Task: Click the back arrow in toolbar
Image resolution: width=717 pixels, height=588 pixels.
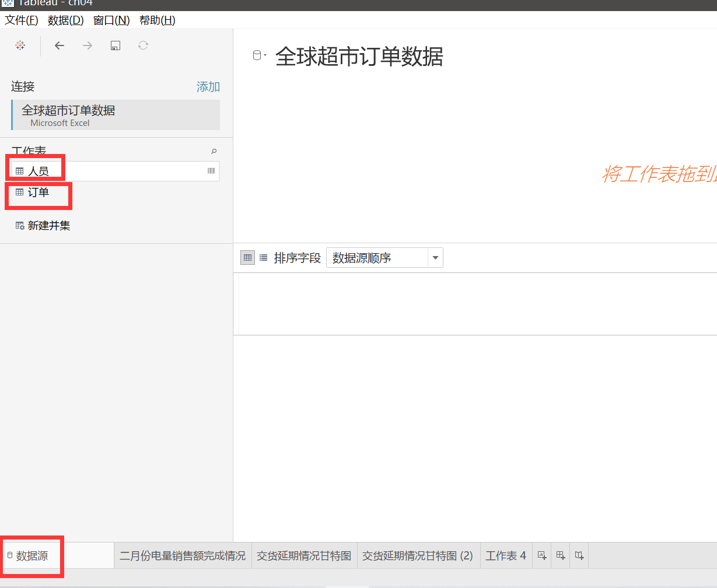Action: point(60,45)
